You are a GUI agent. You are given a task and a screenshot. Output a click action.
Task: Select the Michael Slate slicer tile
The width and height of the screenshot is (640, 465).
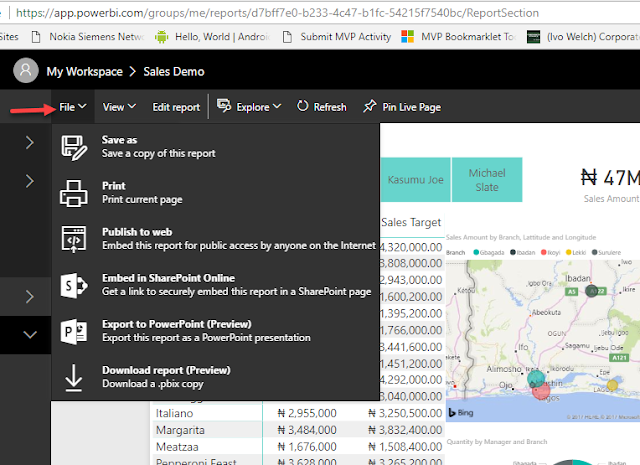pyautogui.click(x=487, y=180)
